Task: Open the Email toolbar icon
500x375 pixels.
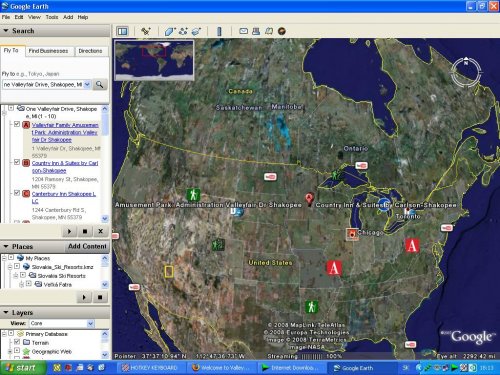Action: [244, 31]
